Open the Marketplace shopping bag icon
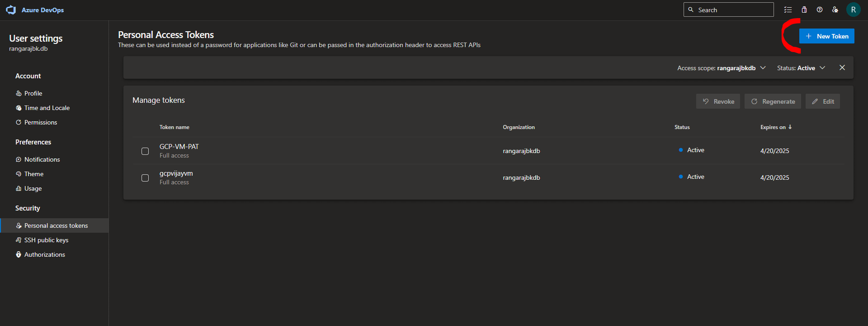Viewport: 868px width, 326px height. coord(804,10)
